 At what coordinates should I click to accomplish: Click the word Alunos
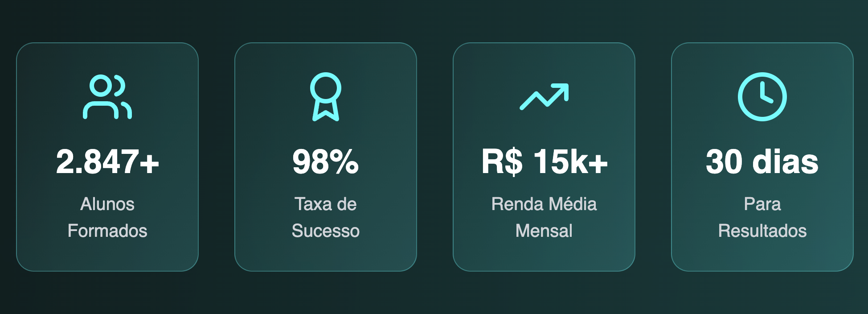[x=107, y=204]
